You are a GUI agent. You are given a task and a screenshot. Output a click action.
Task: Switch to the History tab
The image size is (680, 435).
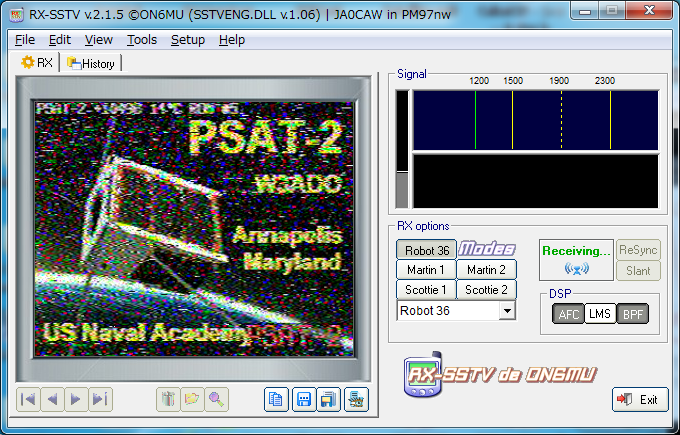(x=91, y=64)
